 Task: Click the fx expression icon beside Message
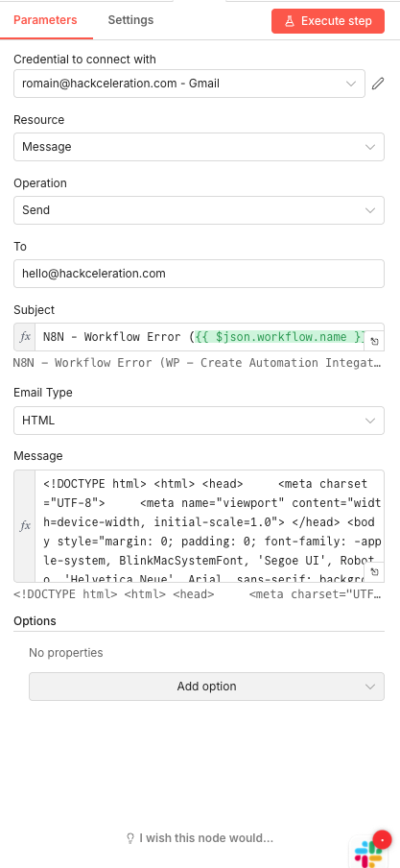click(x=25, y=526)
